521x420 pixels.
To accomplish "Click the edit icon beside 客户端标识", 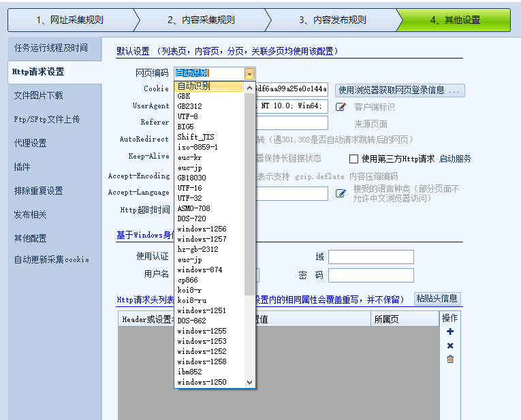I will point(341,107).
